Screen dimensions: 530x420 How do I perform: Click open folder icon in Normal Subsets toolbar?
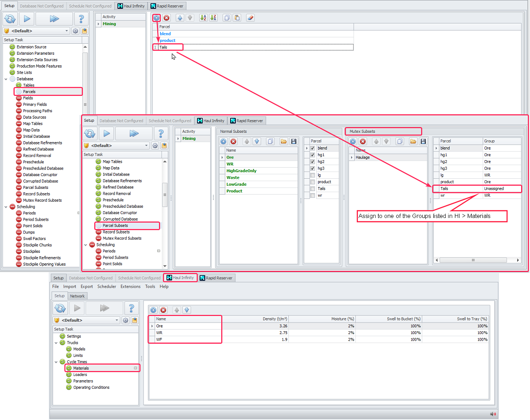click(284, 142)
